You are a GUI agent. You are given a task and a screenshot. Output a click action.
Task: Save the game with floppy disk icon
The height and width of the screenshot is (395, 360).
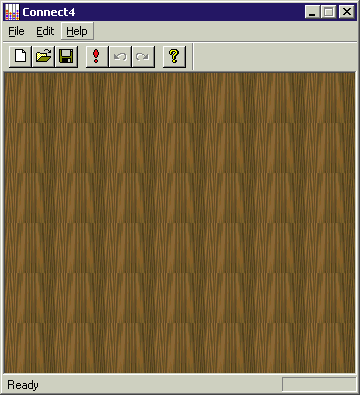[x=66, y=57]
